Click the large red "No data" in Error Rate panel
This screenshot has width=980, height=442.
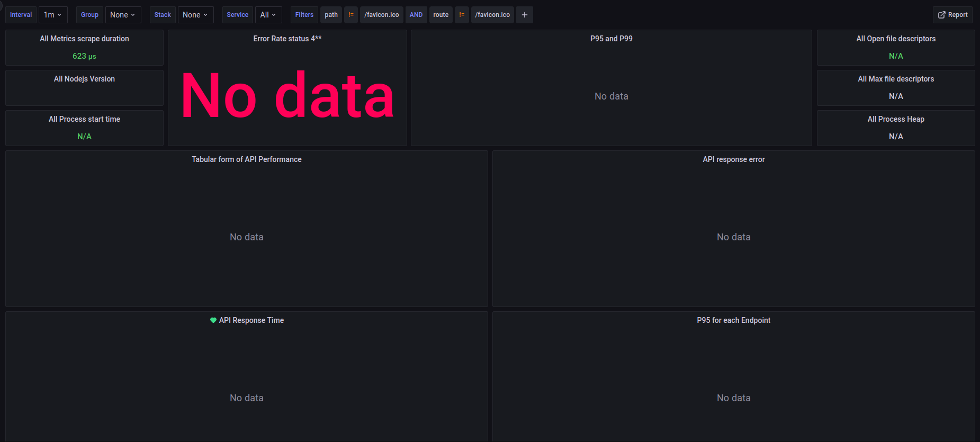(287, 96)
